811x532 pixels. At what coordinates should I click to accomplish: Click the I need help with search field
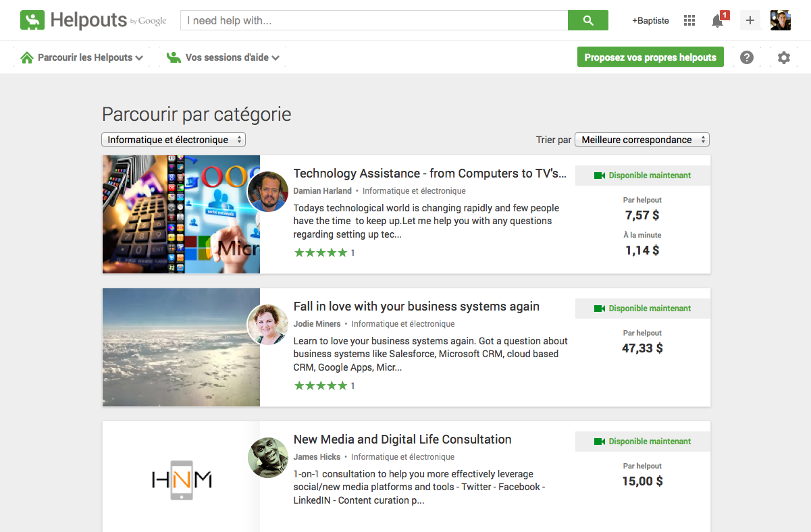click(x=374, y=20)
